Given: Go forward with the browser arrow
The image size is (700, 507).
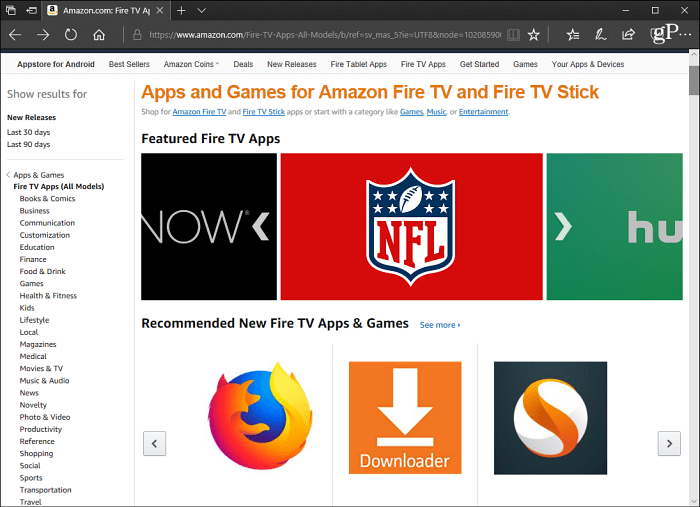Looking at the screenshot, I should [43, 35].
